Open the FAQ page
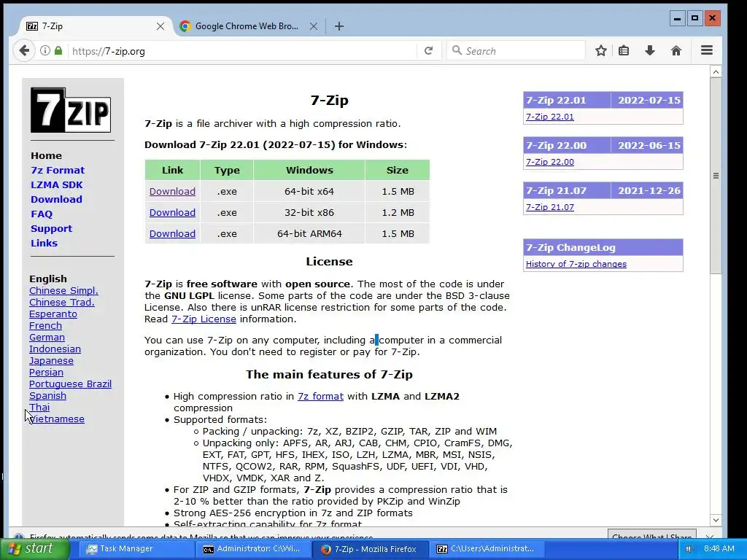The width and height of the screenshot is (747, 560). click(x=42, y=214)
